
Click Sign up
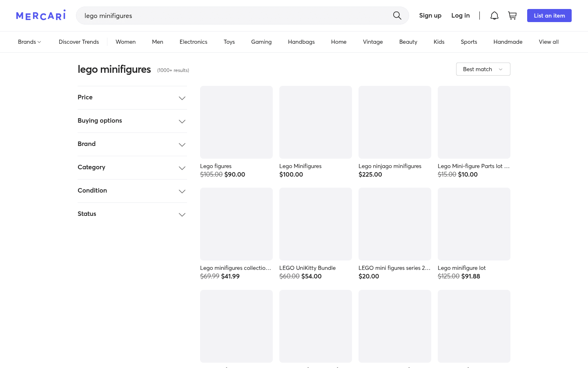click(430, 16)
